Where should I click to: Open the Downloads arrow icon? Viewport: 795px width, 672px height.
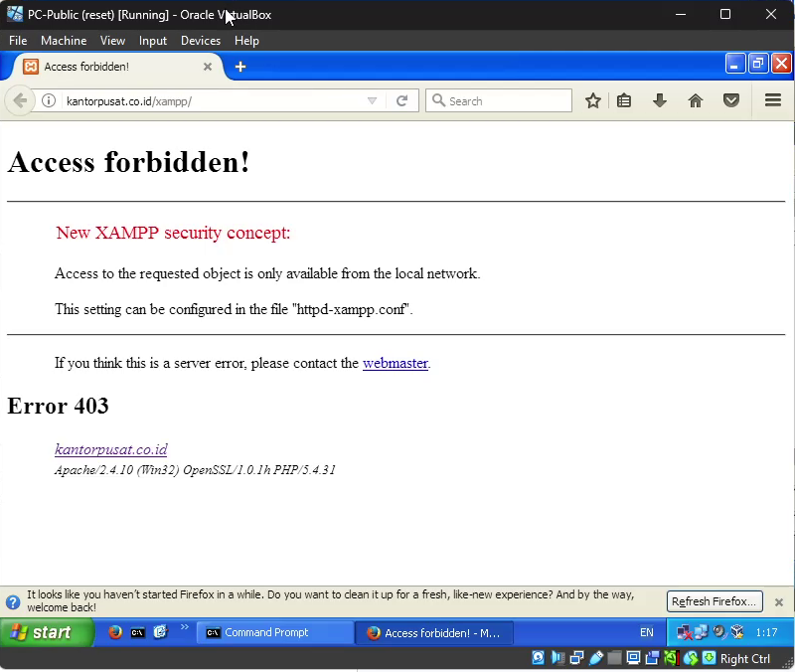(x=660, y=101)
